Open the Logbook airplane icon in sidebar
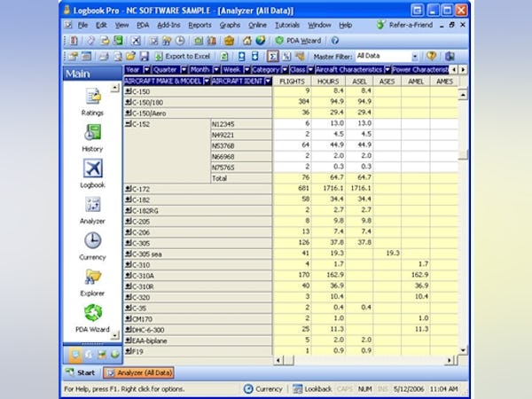 92,168
